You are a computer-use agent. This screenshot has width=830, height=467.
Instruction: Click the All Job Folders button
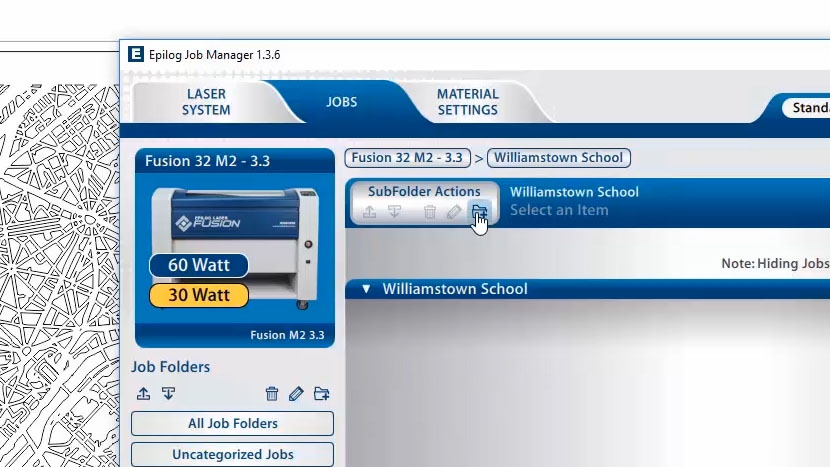click(x=232, y=424)
